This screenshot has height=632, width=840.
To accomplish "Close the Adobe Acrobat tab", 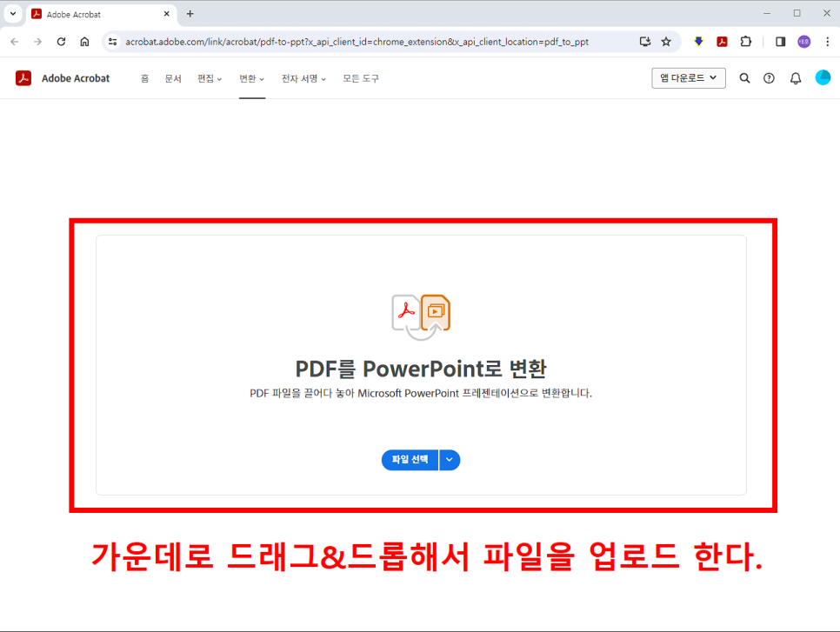I will click(x=167, y=14).
